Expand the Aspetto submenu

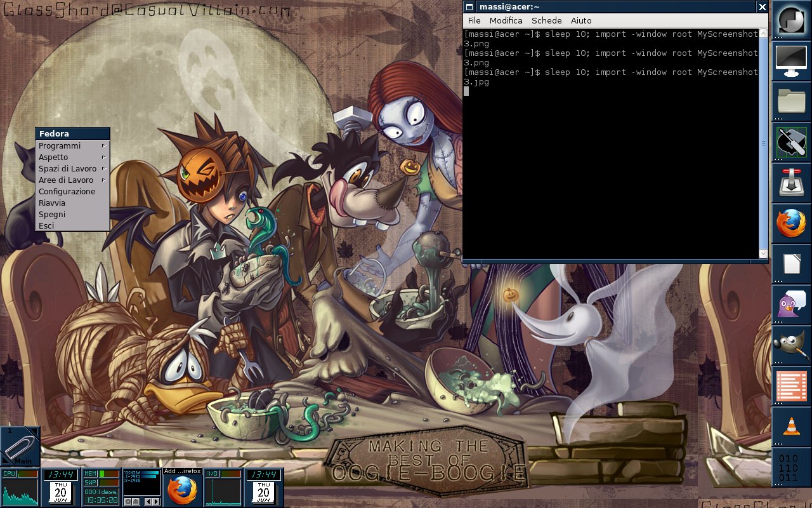pos(72,157)
